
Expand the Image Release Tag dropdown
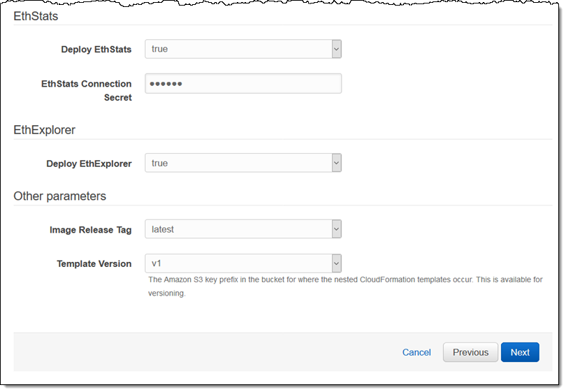point(242,229)
